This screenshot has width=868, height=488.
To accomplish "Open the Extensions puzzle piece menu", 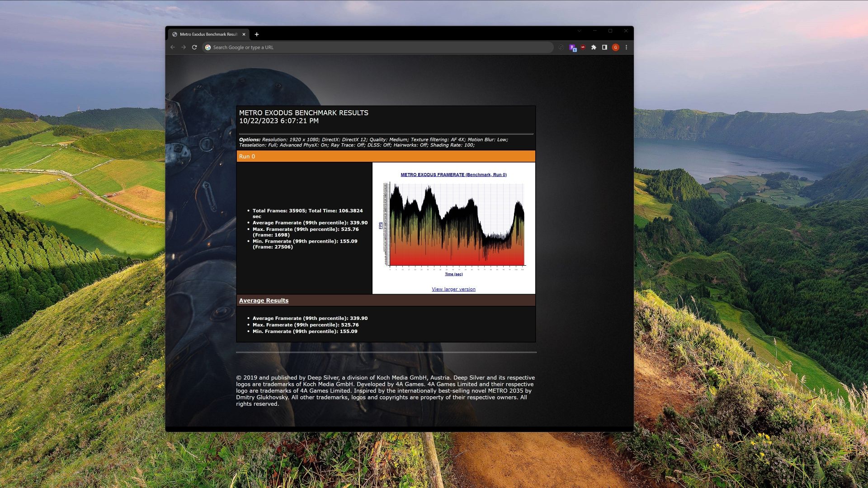I will [594, 47].
